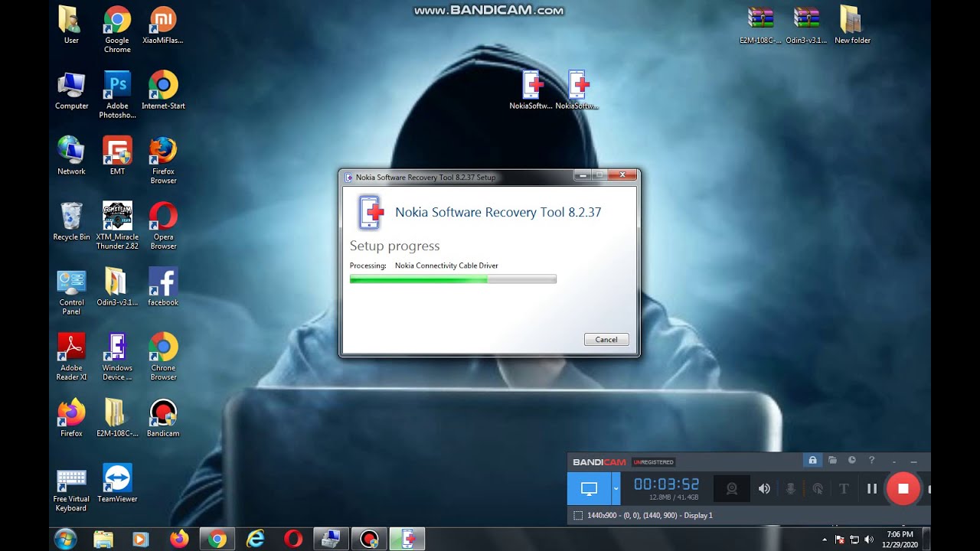Image resolution: width=980 pixels, height=551 pixels.
Task: Open Windows Explorer from taskbar
Action: [103, 540]
